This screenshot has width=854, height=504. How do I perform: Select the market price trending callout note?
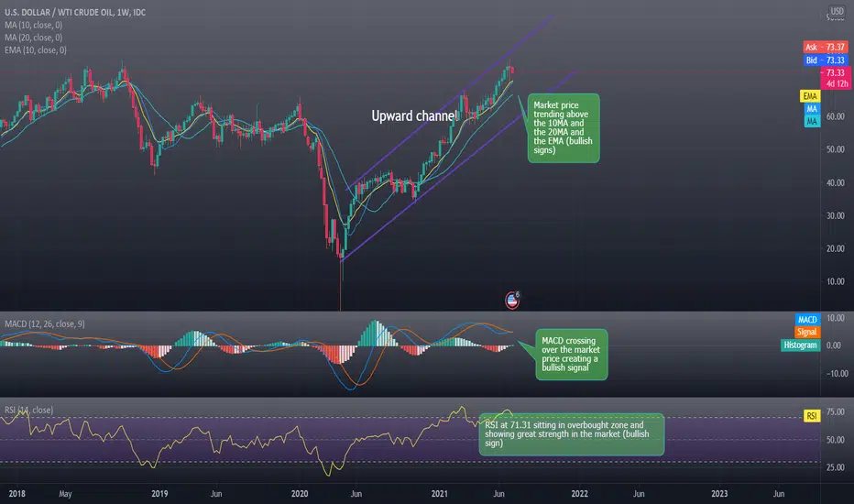[564, 128]
